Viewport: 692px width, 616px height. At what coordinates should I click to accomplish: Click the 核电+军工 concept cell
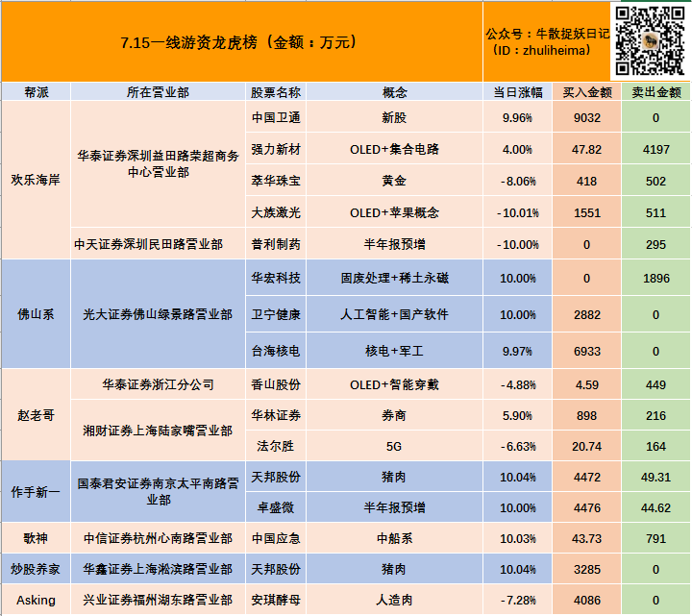tap(394, 352)
